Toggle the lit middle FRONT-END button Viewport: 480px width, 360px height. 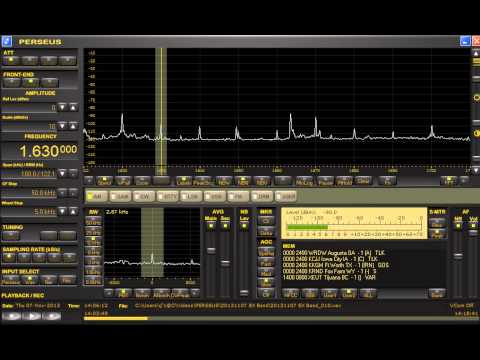(31, 82)
